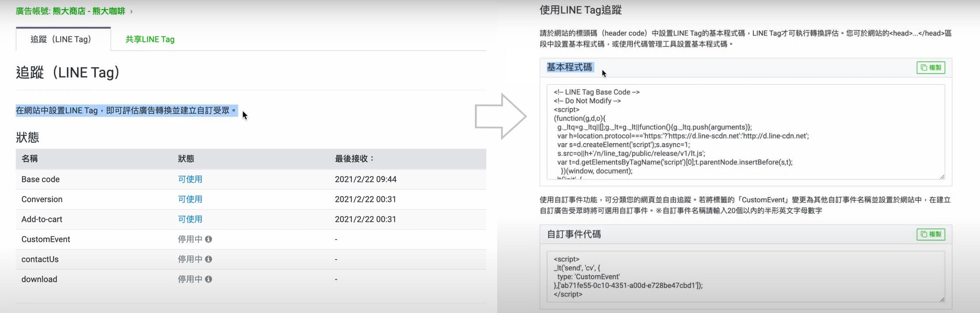Click the 狀態 column header in the table
This screenshot has height=313, width=980.
click(x=186, y=159)
